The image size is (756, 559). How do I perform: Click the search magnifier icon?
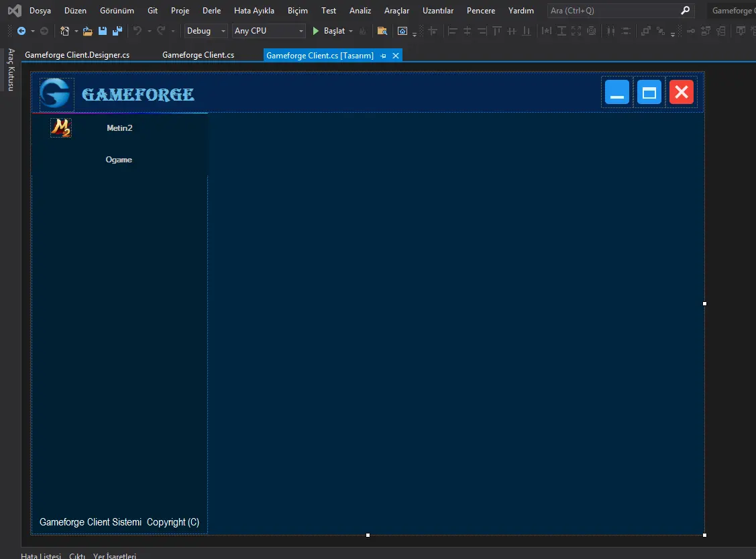685,10
